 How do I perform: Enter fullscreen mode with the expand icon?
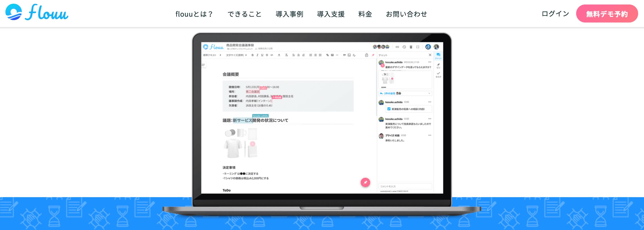click(418, 47)
